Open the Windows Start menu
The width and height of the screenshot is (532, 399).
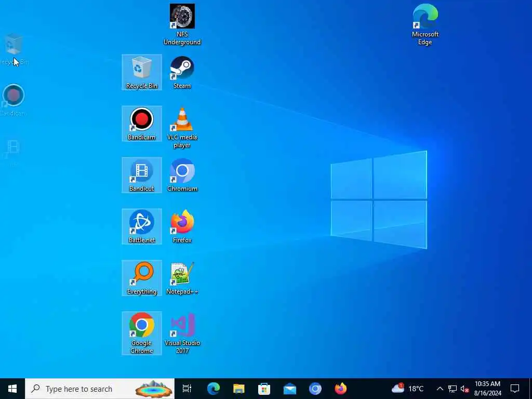pos(12,389)
